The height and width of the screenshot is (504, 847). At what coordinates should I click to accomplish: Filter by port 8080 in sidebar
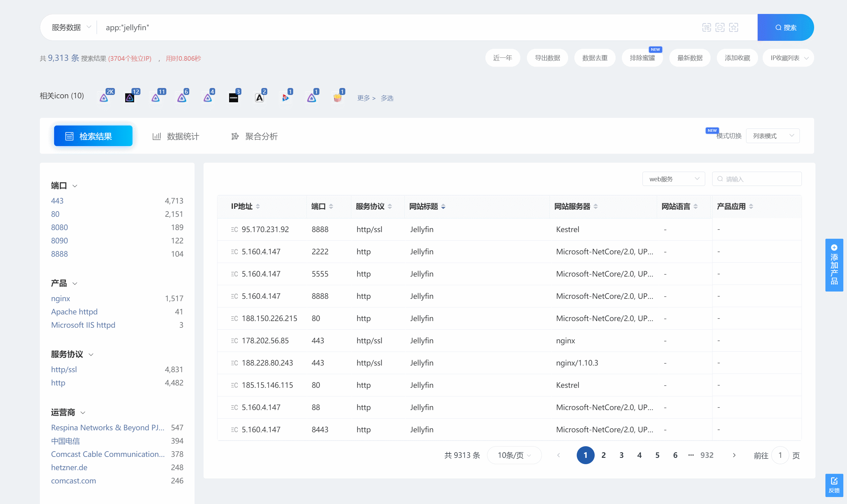pos(59,227)
